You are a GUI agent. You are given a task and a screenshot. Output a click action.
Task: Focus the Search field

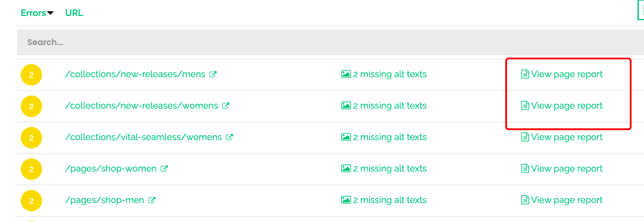click(x=330, y=42)
